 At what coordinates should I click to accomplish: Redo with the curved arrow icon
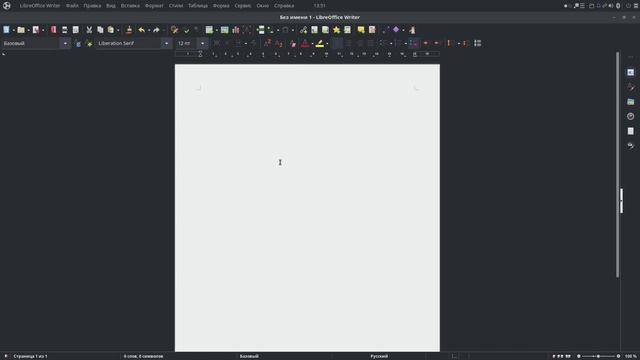coord(156,30)
